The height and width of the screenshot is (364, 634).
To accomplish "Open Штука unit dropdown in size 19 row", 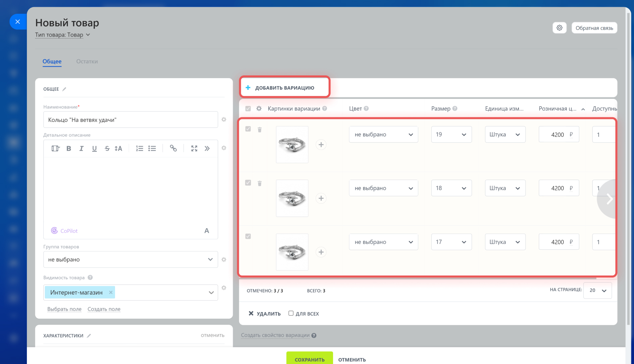I will [x=505, y=134].
